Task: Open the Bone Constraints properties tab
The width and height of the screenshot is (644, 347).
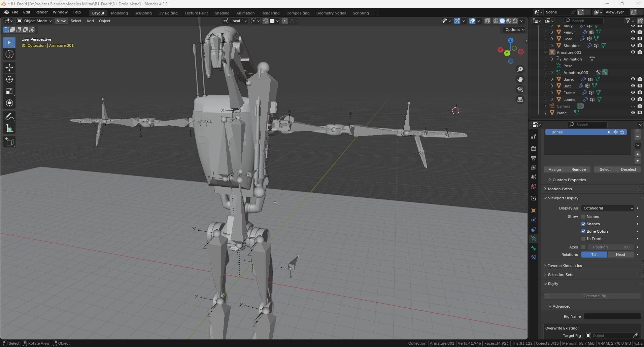Action: click(534, 258)
